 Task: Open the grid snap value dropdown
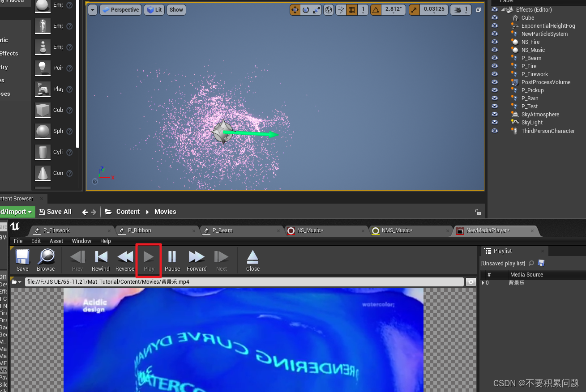(x=363, y=9)
